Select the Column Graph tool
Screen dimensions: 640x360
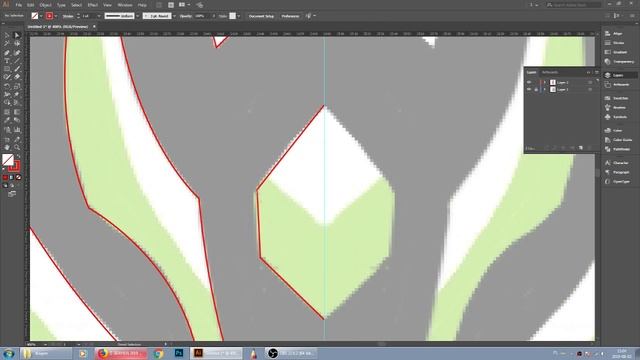(x=17, y=130)
